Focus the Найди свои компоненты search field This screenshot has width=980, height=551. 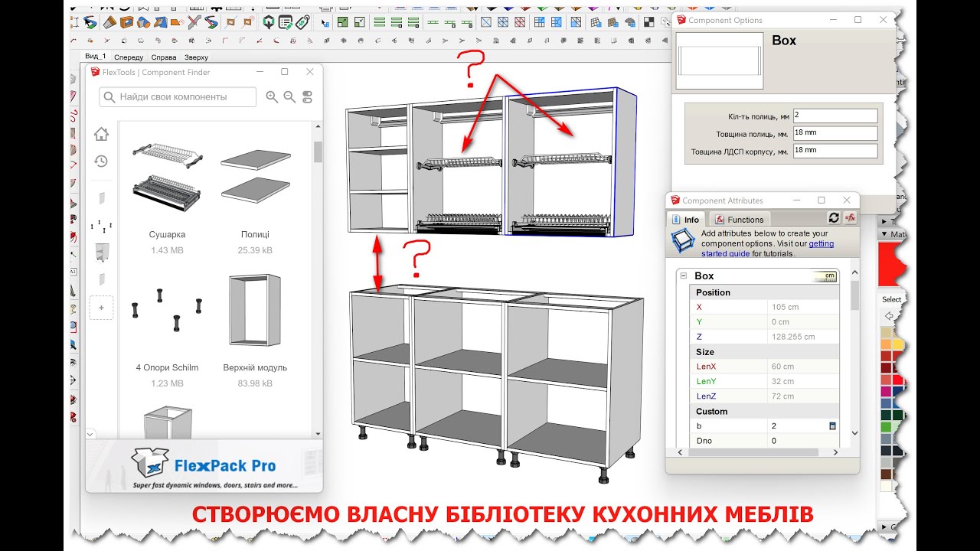[178, 97]
